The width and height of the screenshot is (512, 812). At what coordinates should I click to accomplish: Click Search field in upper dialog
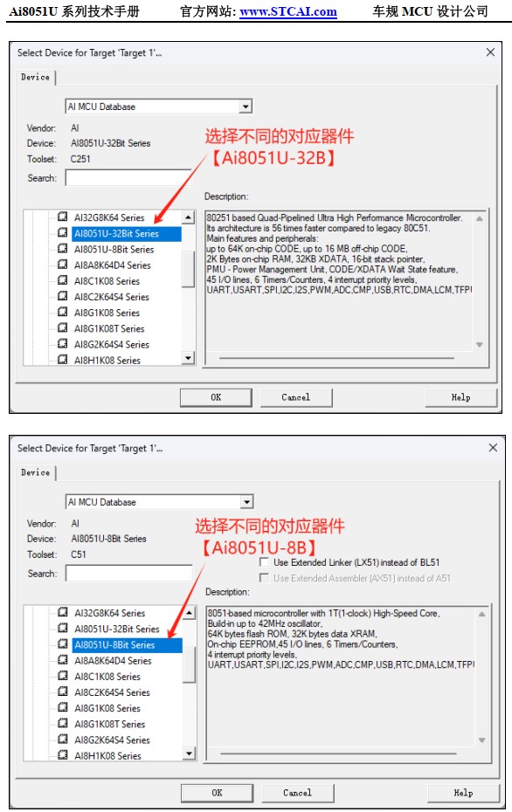[128, 178]
